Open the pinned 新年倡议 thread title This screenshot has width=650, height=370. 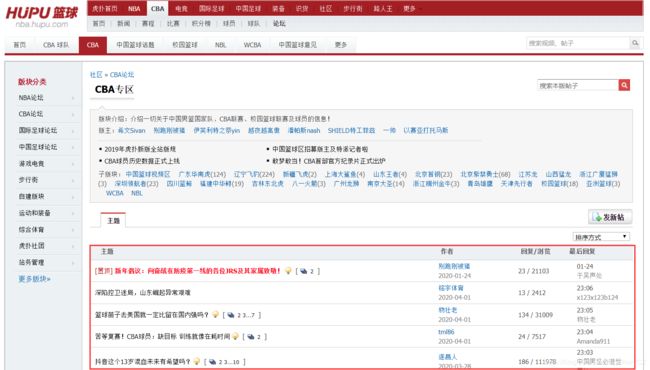(198, 271)
